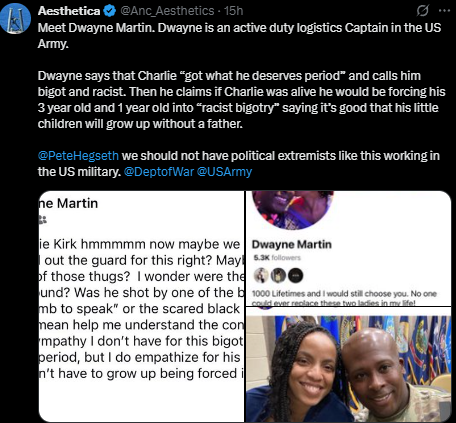
Task: Open the Aesthetica profile avatar
Action: [x=16, y=19]
